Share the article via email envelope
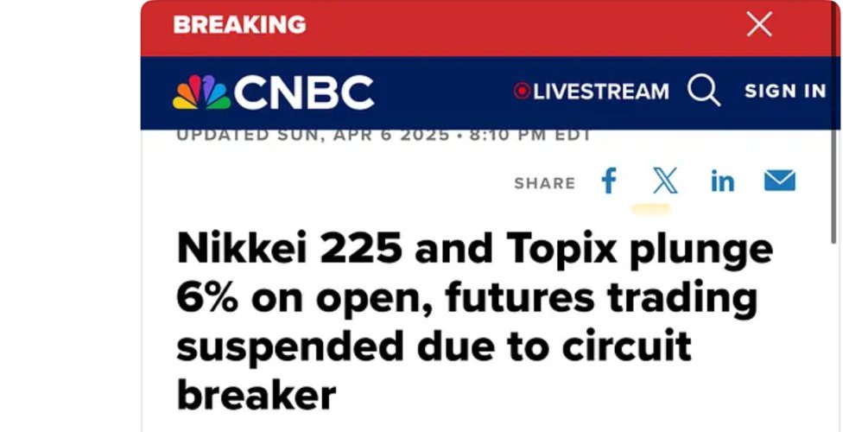The image size is (868, 432). [779, 181]
